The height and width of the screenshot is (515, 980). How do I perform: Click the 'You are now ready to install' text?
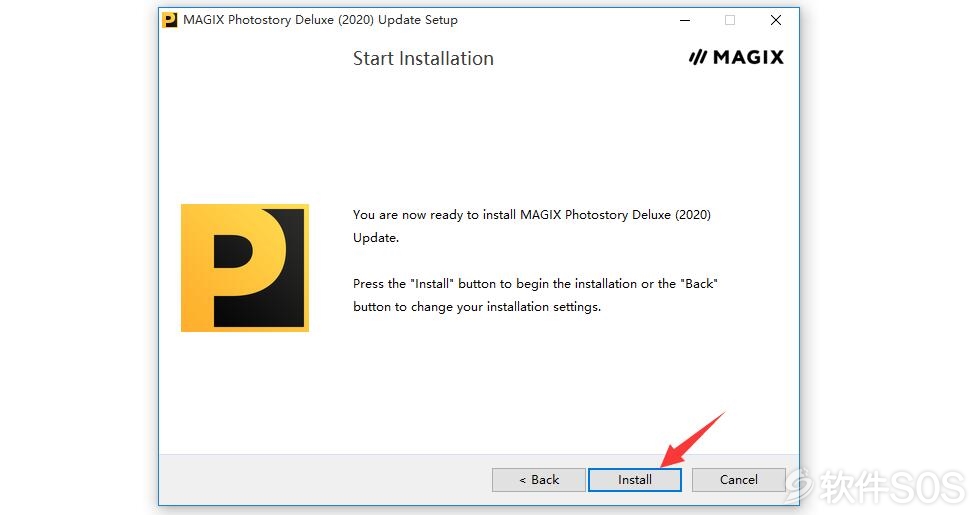coord(532,226)
